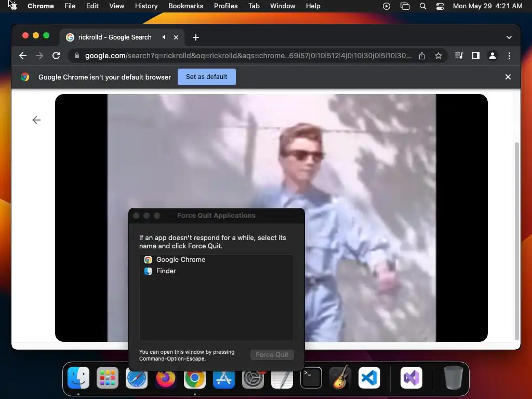
Task: Click the forward navigation arrow
Action: click(39, 56)
